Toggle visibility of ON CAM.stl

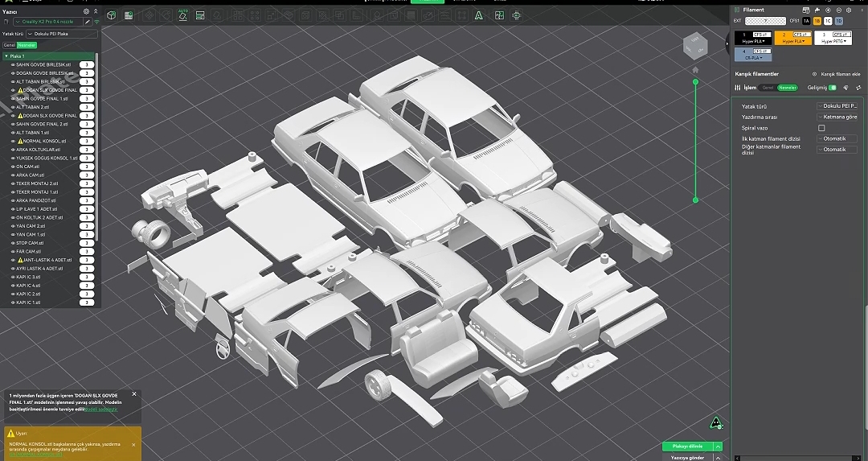pos(14,167)
